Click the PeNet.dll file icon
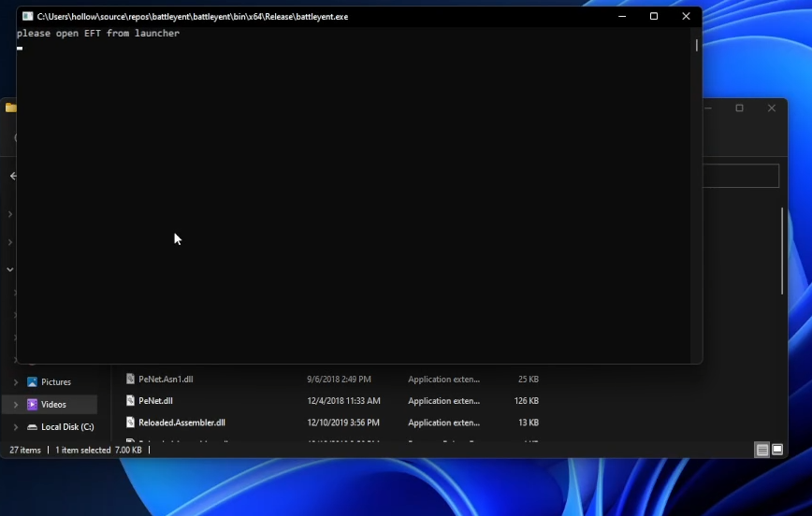Viewport: 812px width, 516px height. (131, 401)
